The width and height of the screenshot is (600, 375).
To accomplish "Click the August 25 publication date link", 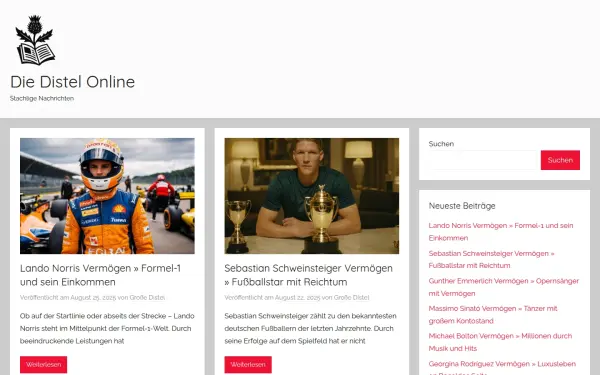I will 93,297.
